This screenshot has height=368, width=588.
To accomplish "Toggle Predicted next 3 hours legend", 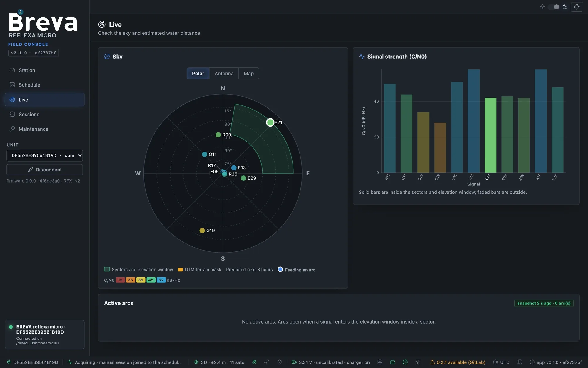I will coord(249,270).
